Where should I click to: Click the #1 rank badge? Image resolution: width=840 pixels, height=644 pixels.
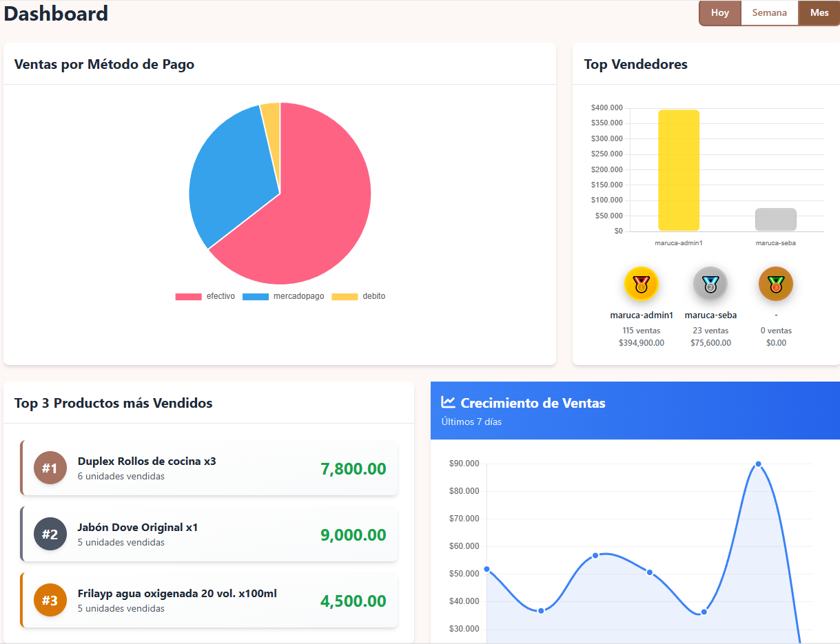point(50,468)
